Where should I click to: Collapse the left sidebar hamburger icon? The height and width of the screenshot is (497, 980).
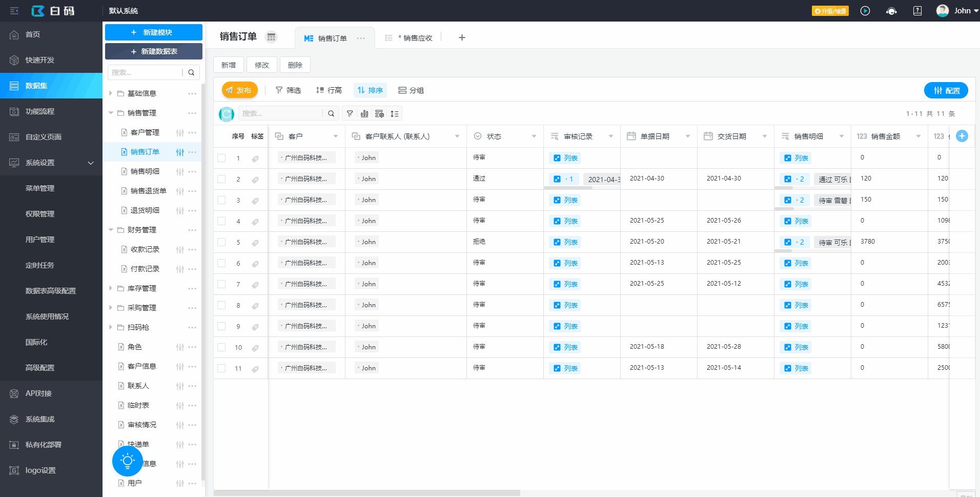click(x=14, y=11)
